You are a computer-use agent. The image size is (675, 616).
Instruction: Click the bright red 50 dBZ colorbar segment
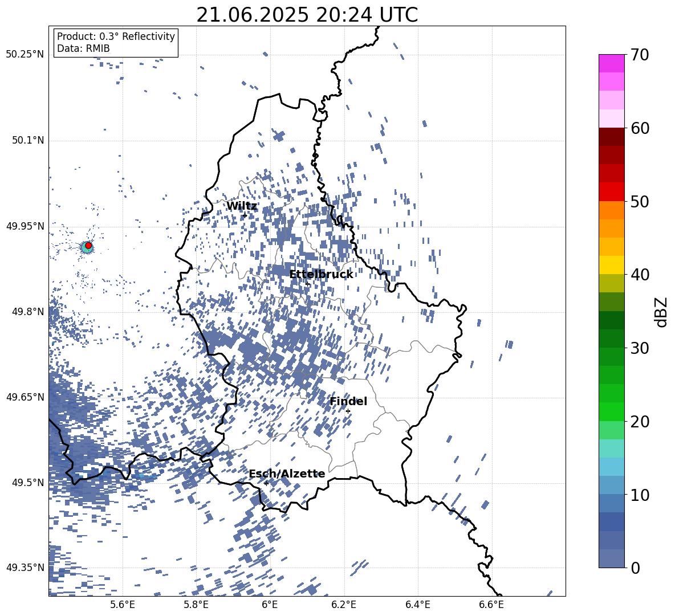[611, 192]
